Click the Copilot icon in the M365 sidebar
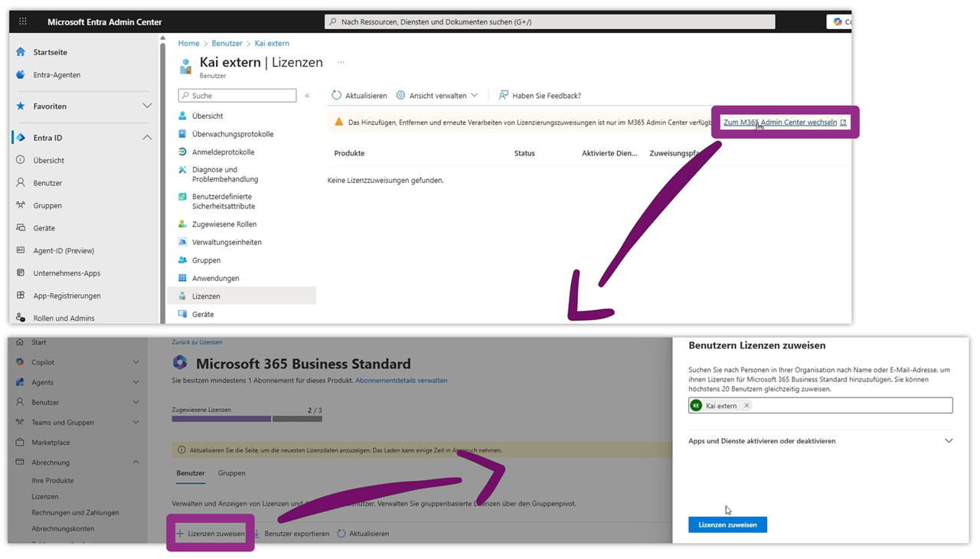The image size is (980, 559). tap(20, 362)
